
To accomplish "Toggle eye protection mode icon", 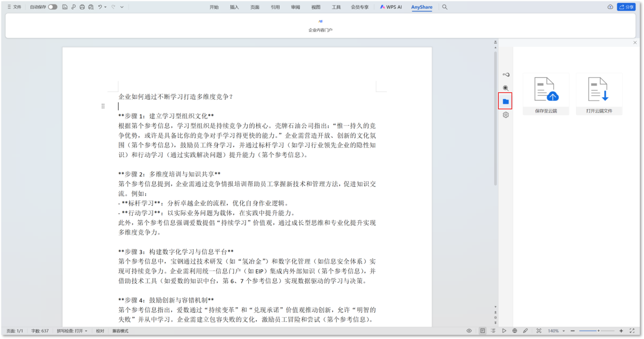I will (469, 331).
